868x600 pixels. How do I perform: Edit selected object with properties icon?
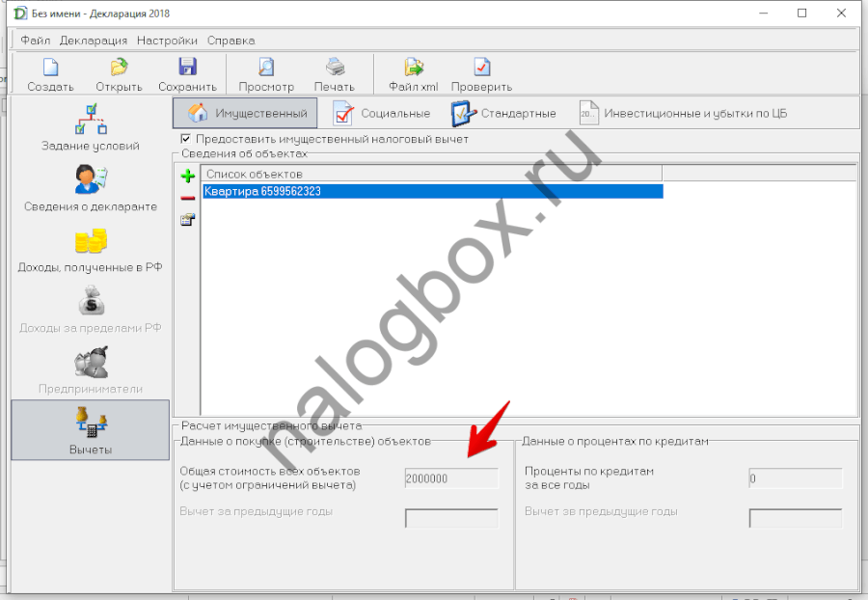tap(188, 220)
